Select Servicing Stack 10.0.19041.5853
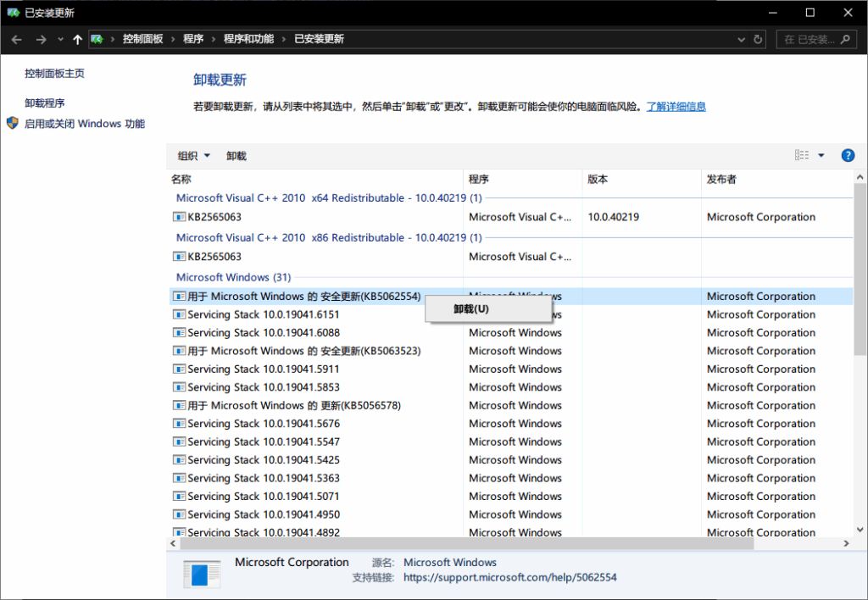 coord(511,387)
